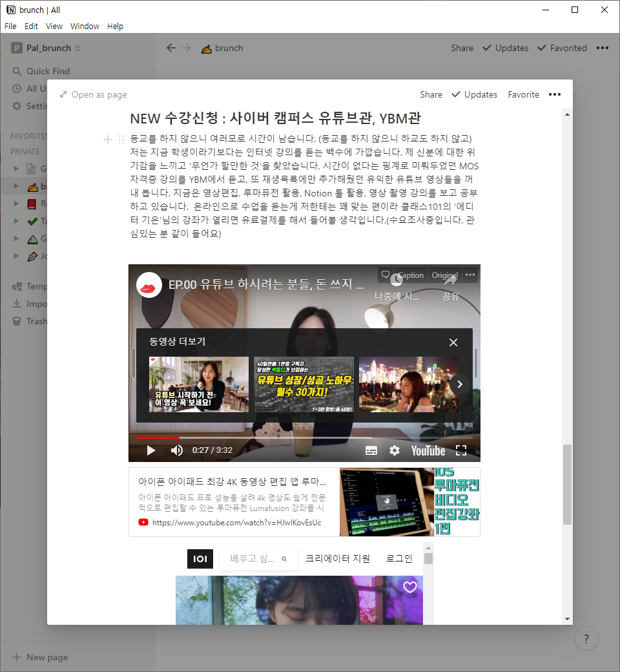Click the Original button on the video embed
Viewport: 620px width, 672px height.
coord(445,275)
